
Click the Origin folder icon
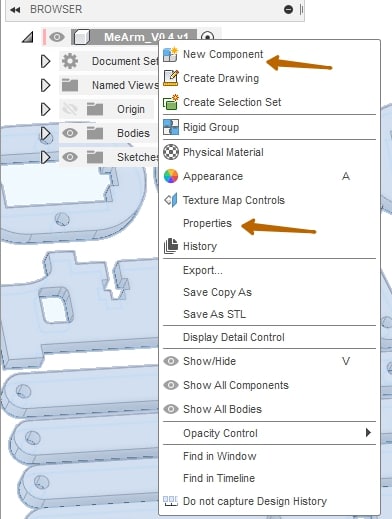[x=95, y=109]
